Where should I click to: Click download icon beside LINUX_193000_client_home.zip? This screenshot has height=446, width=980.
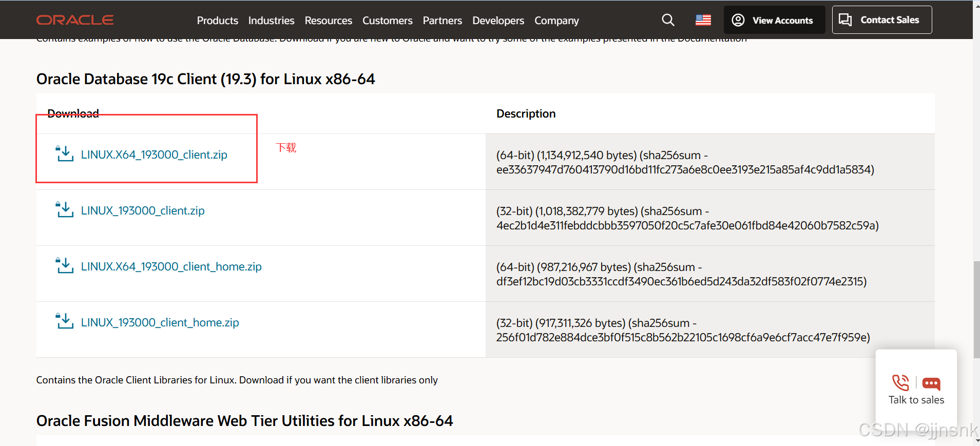pyautogui.click(x=65, y=321)
